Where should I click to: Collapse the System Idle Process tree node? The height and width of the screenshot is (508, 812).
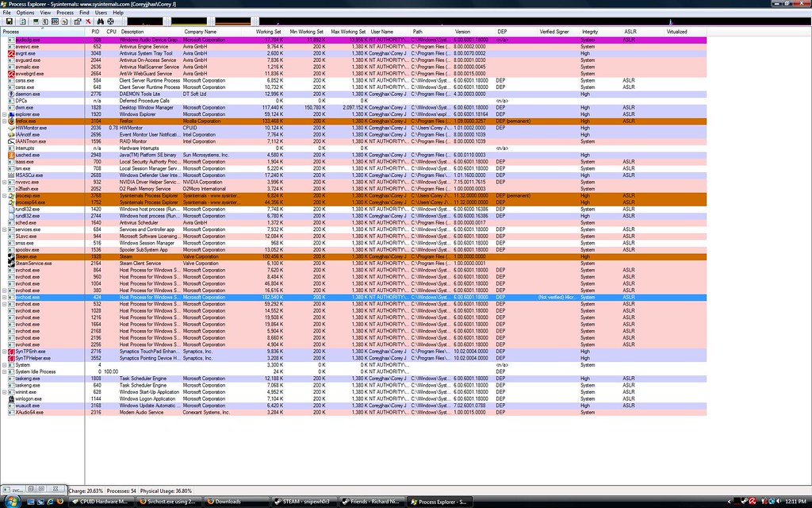pyautogui.click(x=5, y=371)
